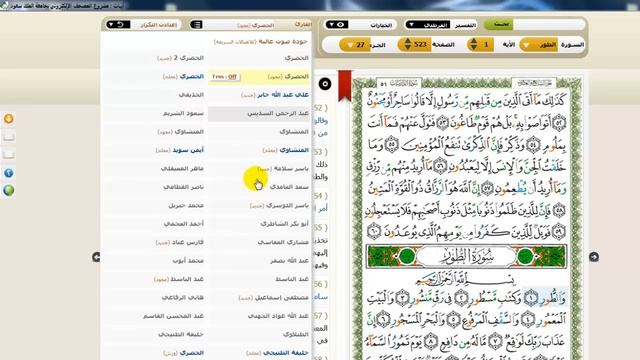The image size is (640, 360).
Task: Pick مشاري العفاسي from reciter list
Action: click(283, 242)
